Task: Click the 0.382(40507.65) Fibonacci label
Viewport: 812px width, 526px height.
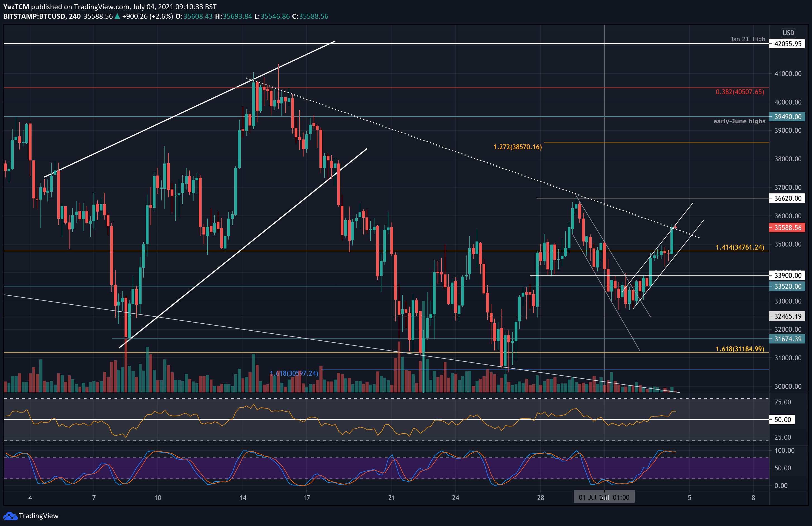Action: click(x=740, y=92)
